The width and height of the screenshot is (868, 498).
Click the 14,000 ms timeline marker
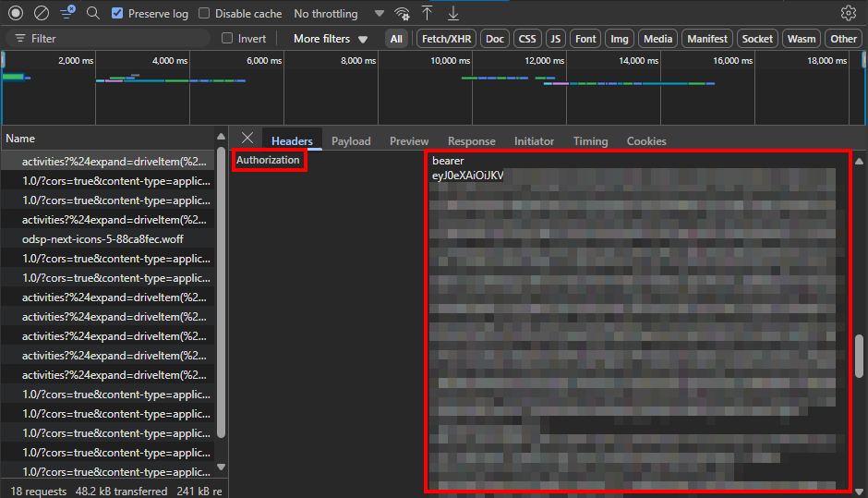click(638, 60)
